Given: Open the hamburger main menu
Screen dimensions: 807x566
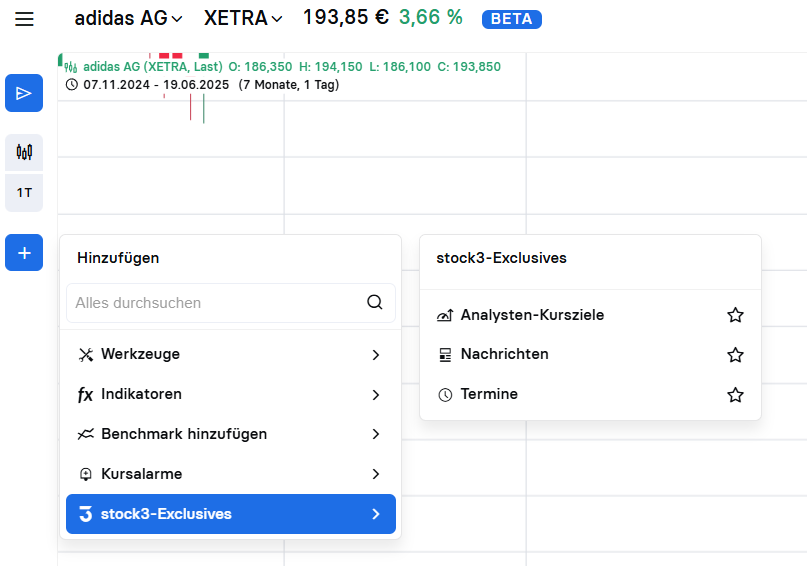Looking at the screenshot, I should coord(24,19).
